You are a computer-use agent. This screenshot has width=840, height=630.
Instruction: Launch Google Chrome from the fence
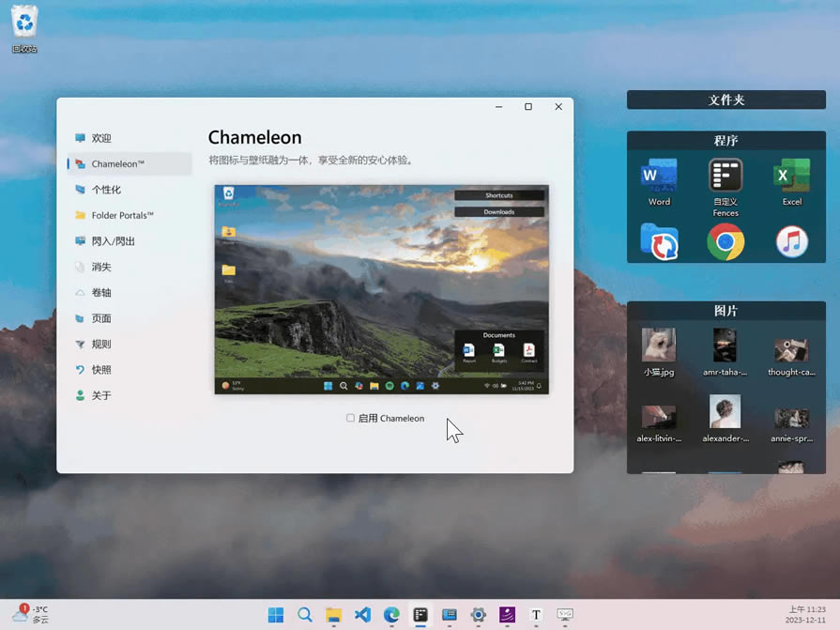[725, 241]
